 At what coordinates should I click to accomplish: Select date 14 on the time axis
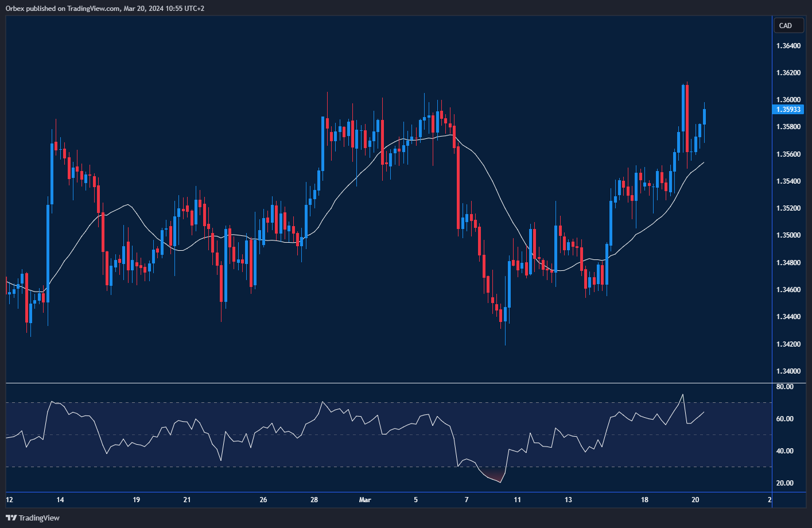click(x=60, y=500)
